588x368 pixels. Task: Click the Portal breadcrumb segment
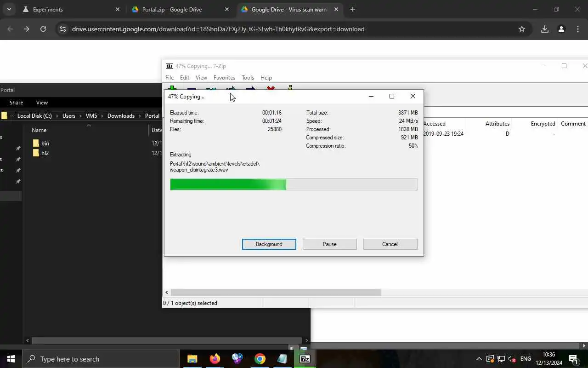click(x=152, y=116)
